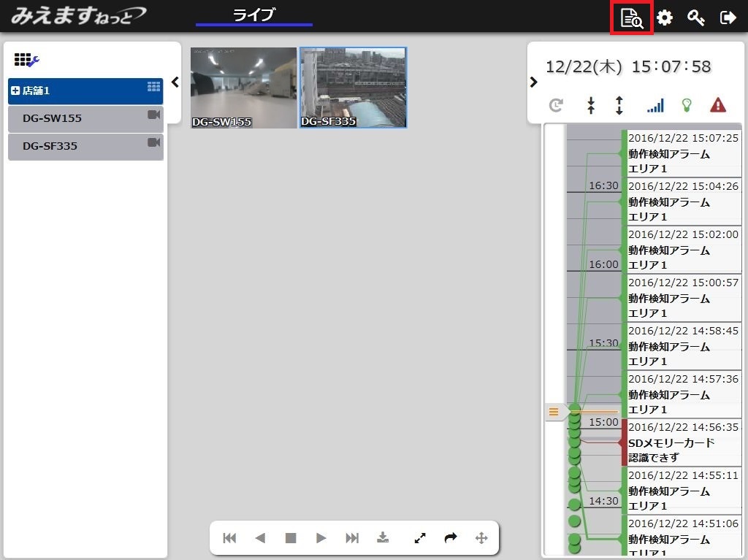
Task: Open the camera layout wrench icon
Action: tap(26, 61)
